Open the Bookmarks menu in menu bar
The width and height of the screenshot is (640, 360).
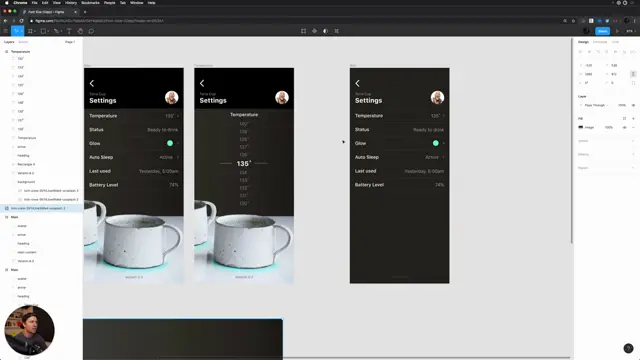pyautogui.click(x=90, y=3)
